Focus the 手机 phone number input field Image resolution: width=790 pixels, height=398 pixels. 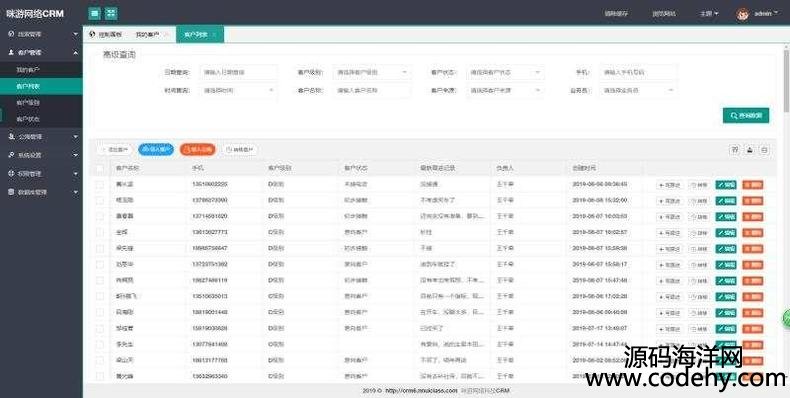point(638,73)
